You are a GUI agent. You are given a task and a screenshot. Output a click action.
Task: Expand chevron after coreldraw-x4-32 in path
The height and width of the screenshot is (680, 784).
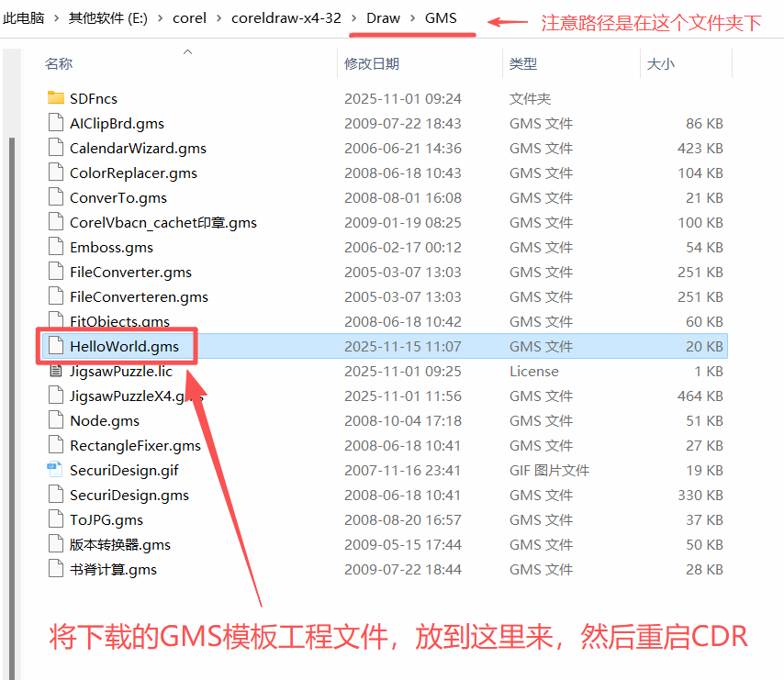coord(353,18)
